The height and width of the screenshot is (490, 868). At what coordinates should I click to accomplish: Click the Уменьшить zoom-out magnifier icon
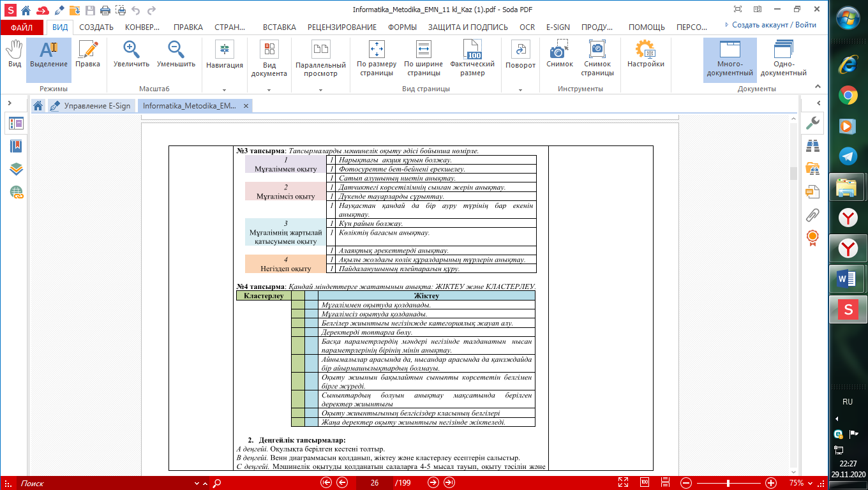click(x=176, y=50)
